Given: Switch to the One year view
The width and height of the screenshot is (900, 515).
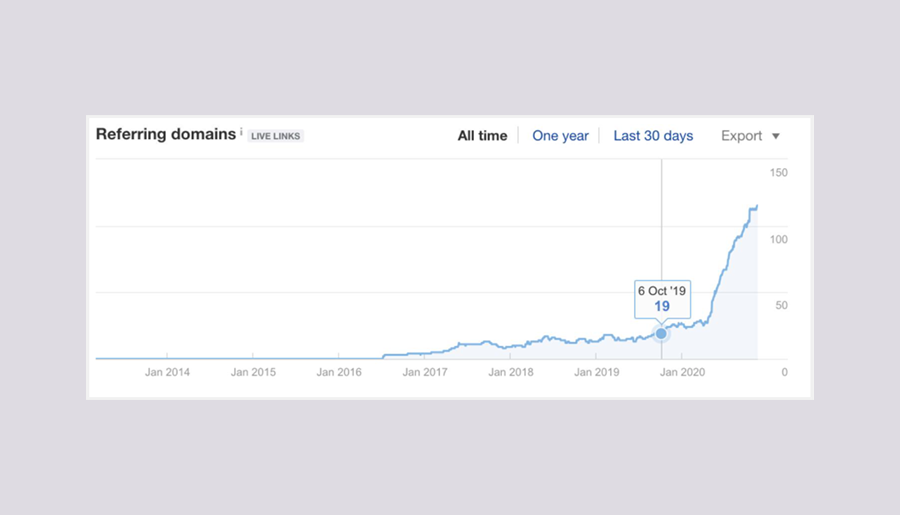Looking at the screenshot, I should point(560,136).
